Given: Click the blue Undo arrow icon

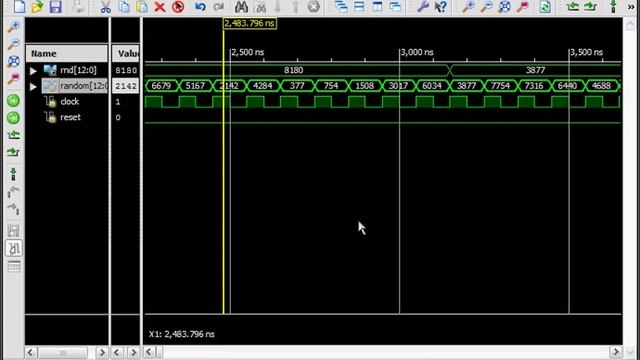Looking at the screenshot, I should pyautogui.click(x=200, y=7).
